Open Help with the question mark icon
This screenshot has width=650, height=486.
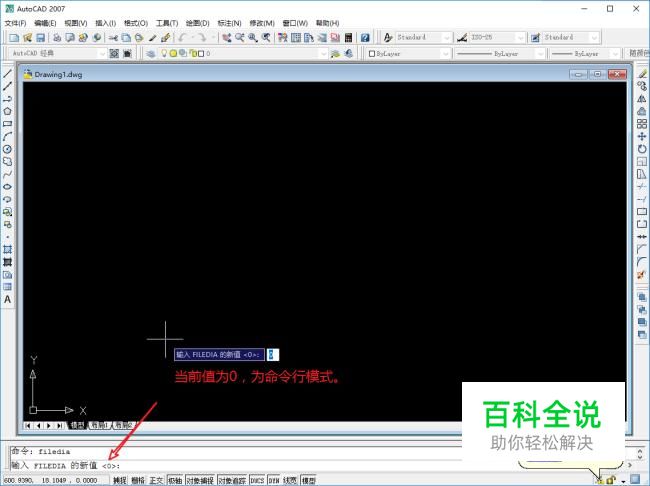pyautogui.click(x=365, y=38)
